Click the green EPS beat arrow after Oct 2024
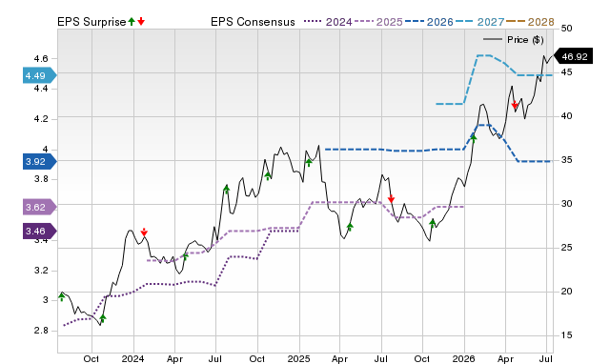The height and width of the screenshot is (364, 610). tap(268, 175)
